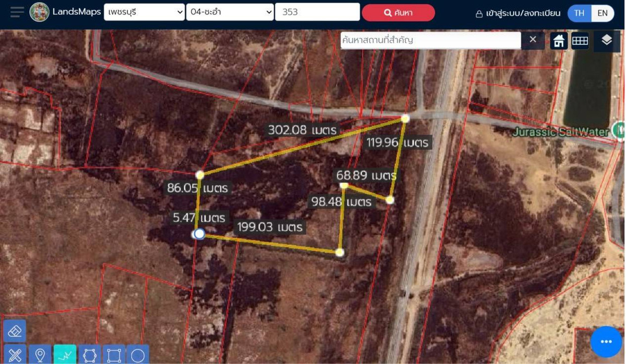Click the grid table icon
The width and height of the screenshot is (626, 364).
(580, 41)
